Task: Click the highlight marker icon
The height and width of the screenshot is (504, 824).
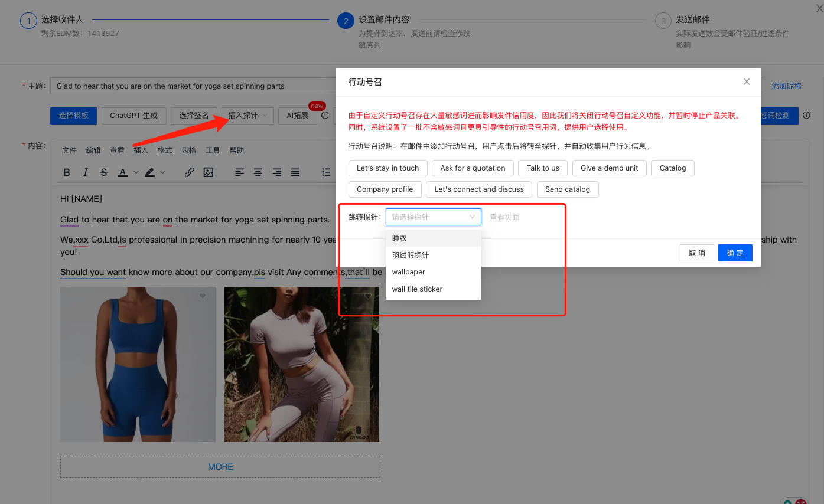Action: [149, 172]
